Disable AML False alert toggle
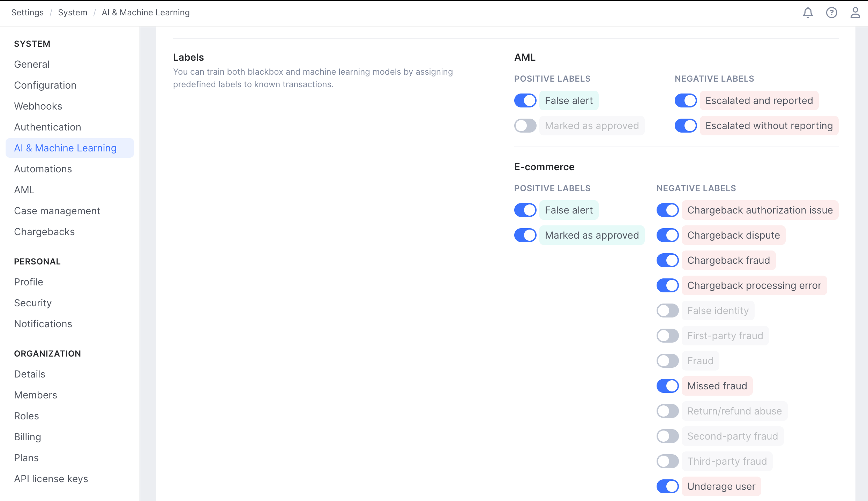The width and height of the screenshot is (868, 501). (525, 100)
